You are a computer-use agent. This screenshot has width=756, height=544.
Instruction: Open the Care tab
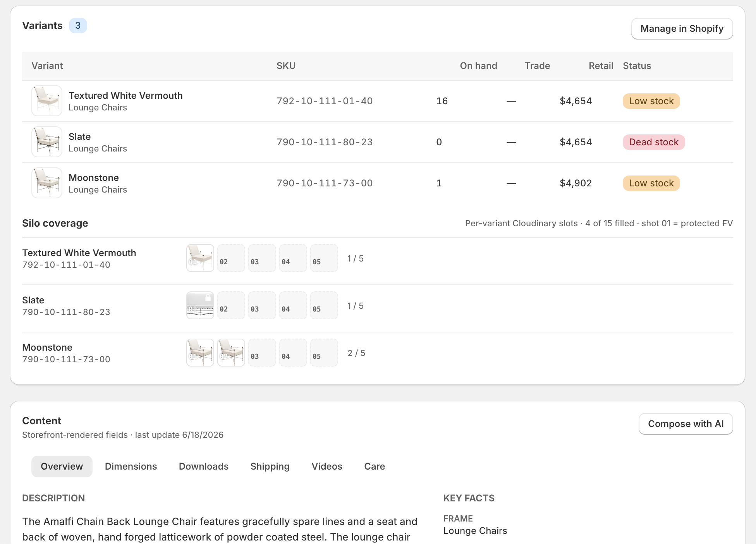pyautogui.click(x=375, y=467)
